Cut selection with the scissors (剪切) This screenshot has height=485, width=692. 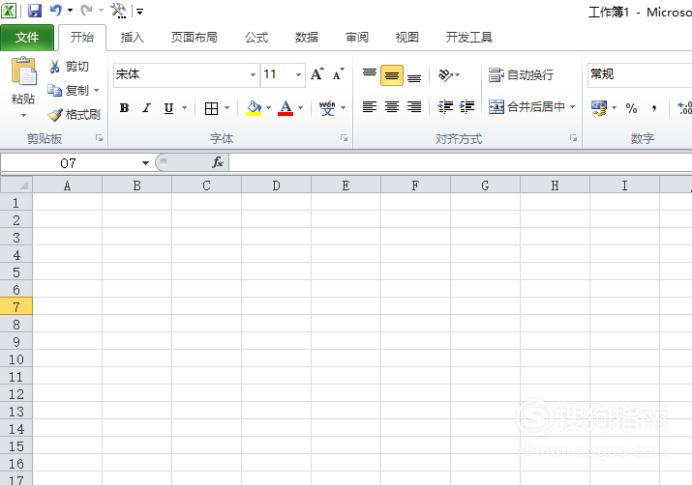click(x=55, y=67)
